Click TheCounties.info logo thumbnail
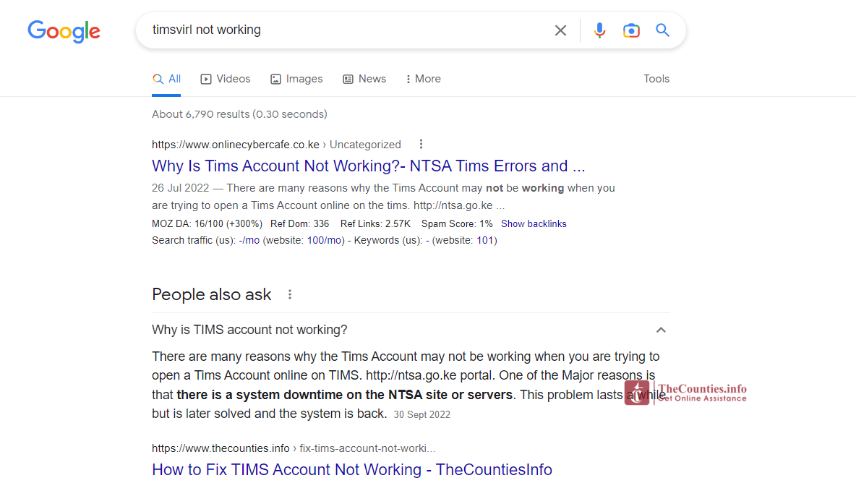Image resolution: width=856 pixels, height=504 pixels. tap(685, 393)
